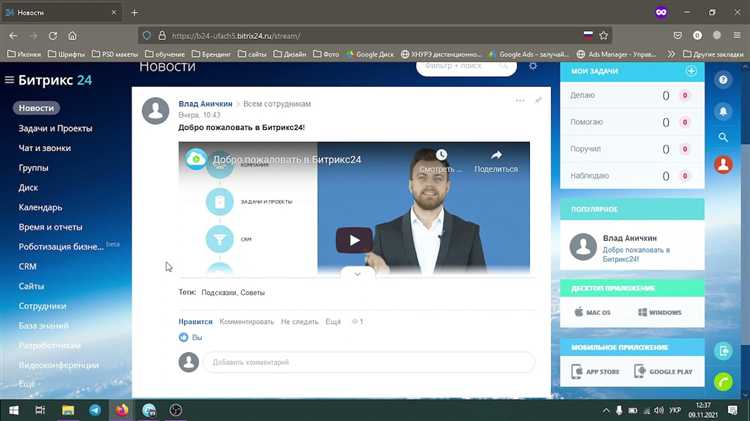Click the Нравится like link
This screenshot has height=421, width=750.
click(195, 321)
